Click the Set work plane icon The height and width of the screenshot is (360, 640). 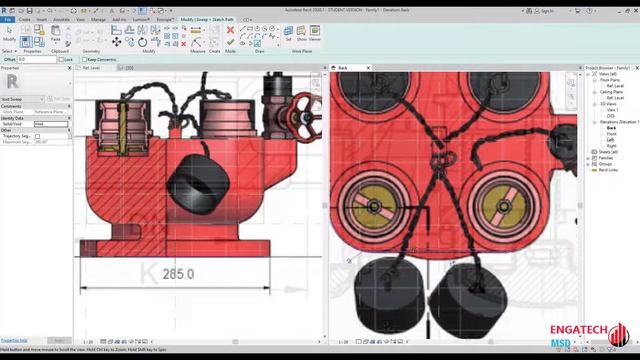288,31
